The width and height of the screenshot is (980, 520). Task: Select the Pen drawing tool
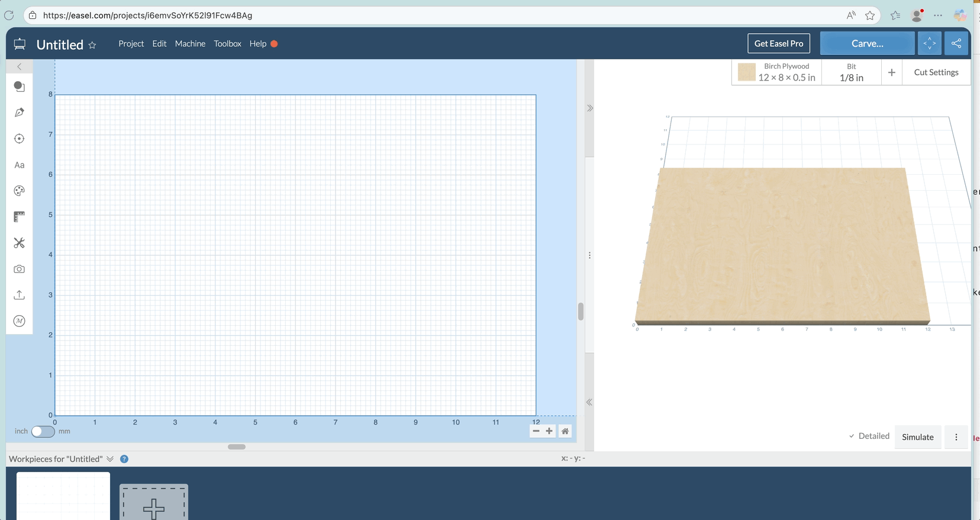pos(19,113)
